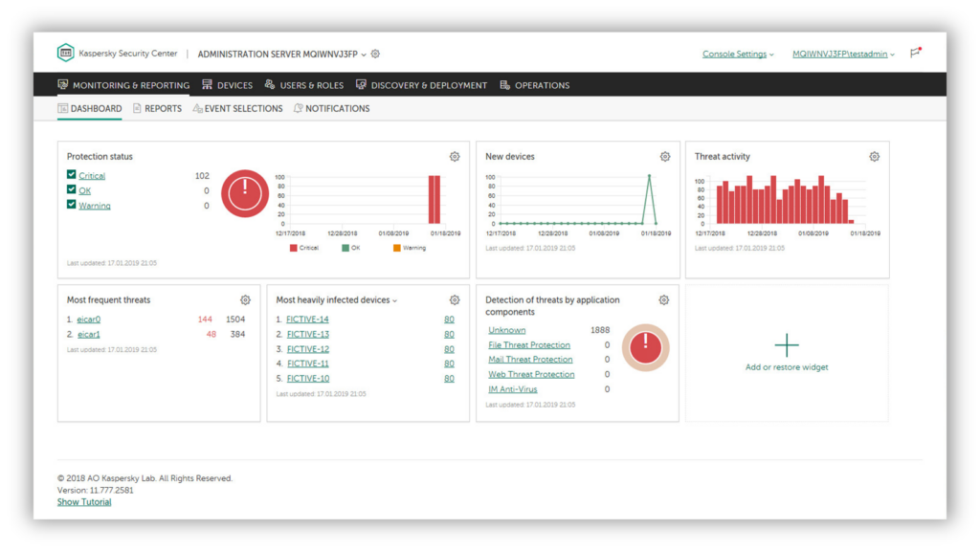Uncheck the Critical status checkbox
Image resolution: width=980 pixels, height=551 pixels.
(72, 175)
